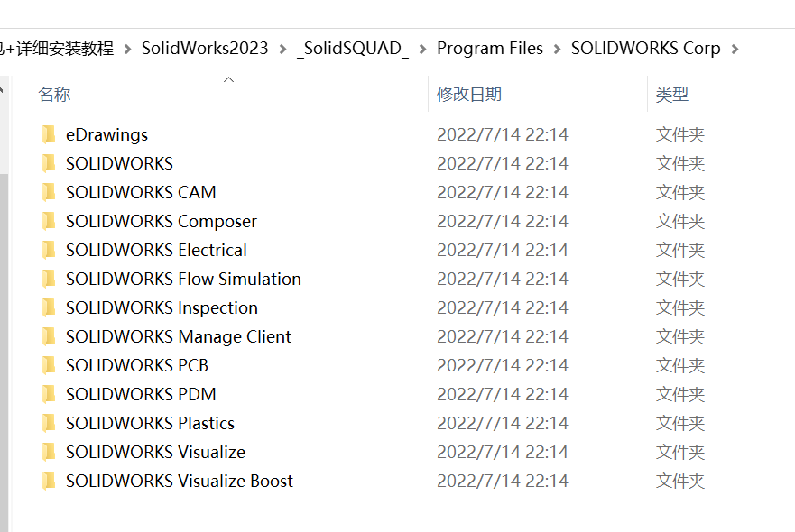
Task: Sort by the 修改日期 column header
Action: pos(468,94)
